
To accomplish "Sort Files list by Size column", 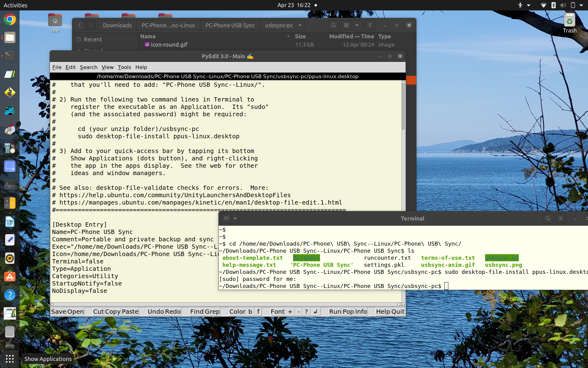I will [x=300, y=36].
